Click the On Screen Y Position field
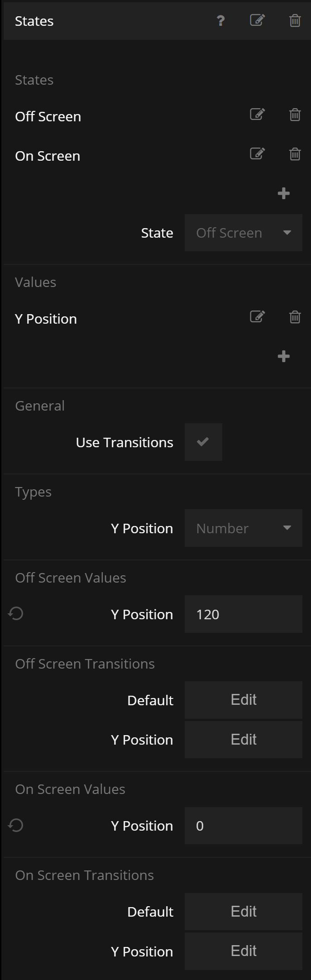Screen dimensions: 311x980 (243, 826)
